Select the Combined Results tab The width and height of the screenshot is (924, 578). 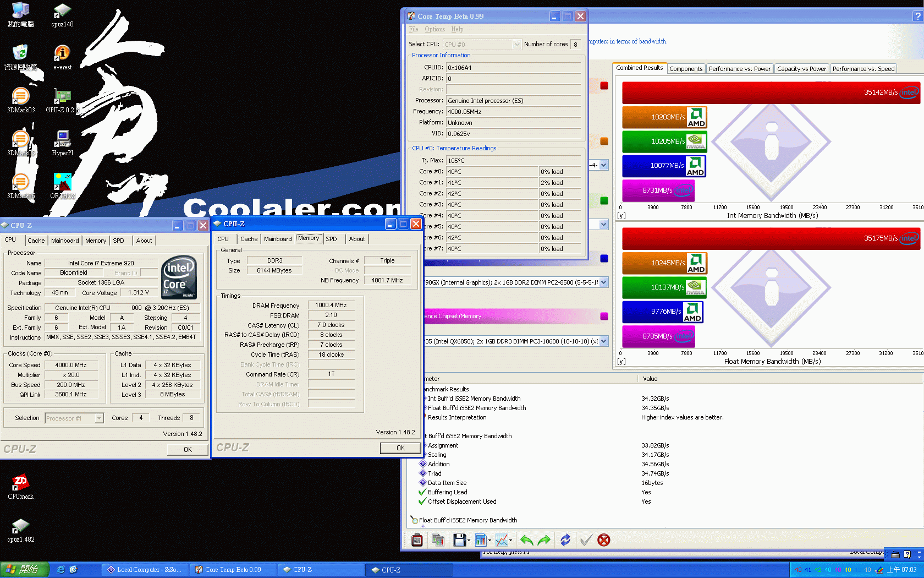pos(639,68)
